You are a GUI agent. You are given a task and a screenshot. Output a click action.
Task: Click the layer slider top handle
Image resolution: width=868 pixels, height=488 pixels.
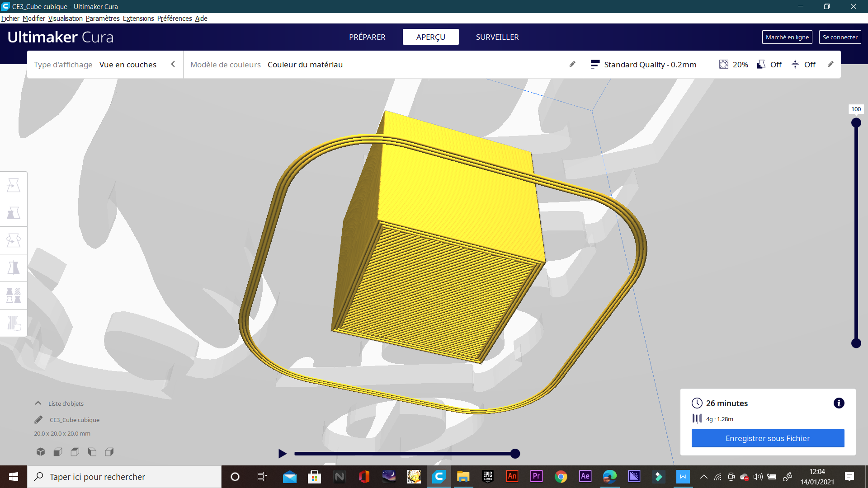tap(856, 123)
